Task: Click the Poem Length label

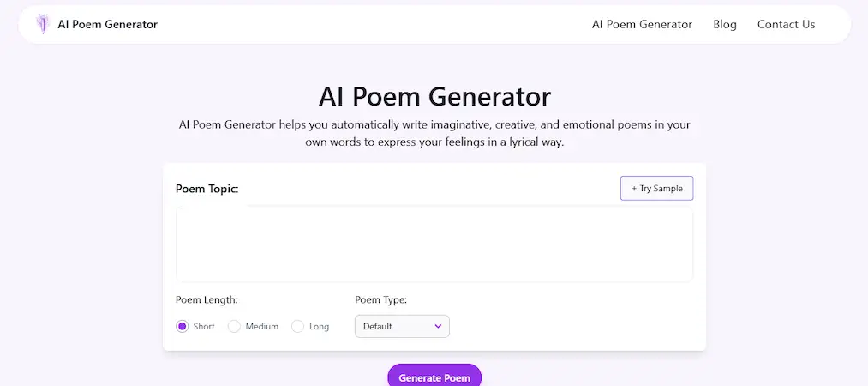Action: (x=207, y=300)
